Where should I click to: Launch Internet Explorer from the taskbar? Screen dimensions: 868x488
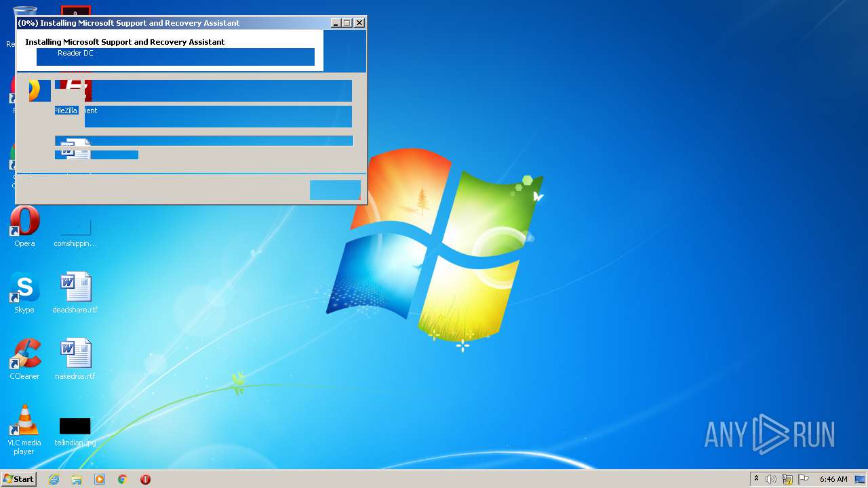click(x=54, y=479)
